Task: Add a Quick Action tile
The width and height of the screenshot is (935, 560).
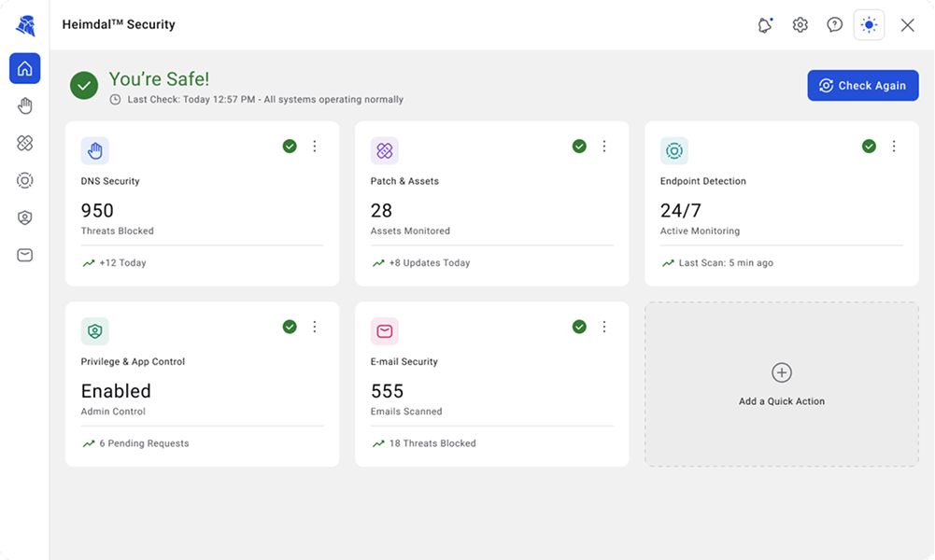Action: (x=782, y=385)
